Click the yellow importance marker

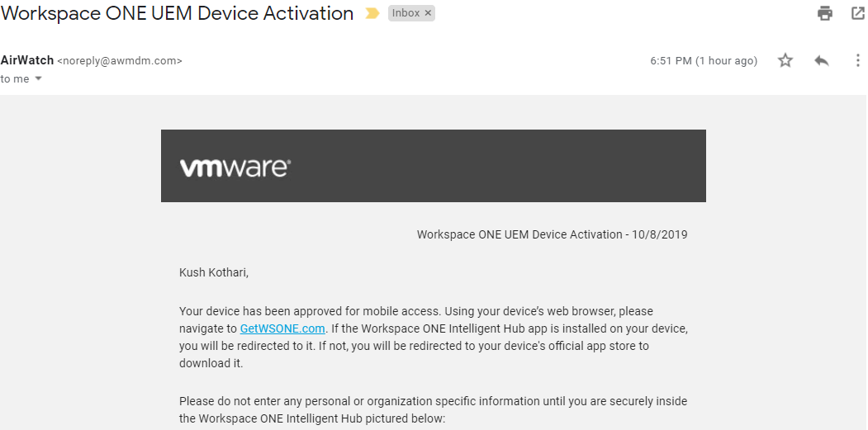[x=372, y=13]
